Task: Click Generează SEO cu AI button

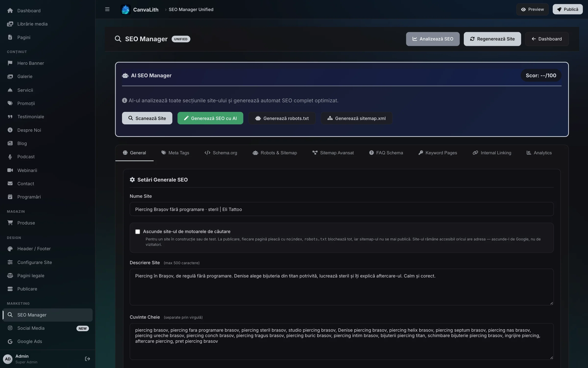Action: point(210,118)
